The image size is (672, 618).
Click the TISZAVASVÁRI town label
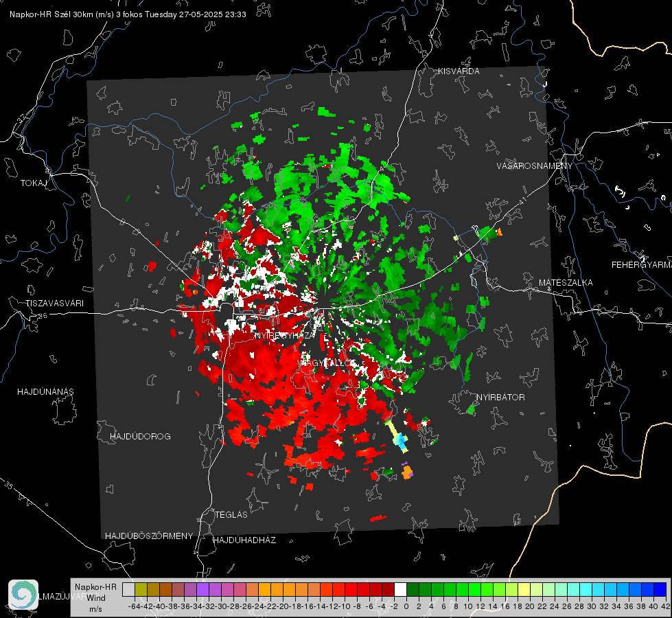point(55,304)
